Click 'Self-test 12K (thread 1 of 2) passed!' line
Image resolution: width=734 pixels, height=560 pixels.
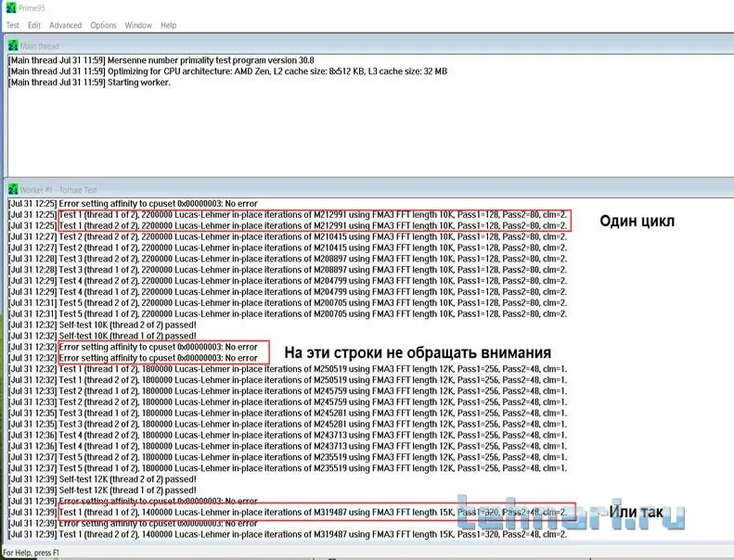102,490
